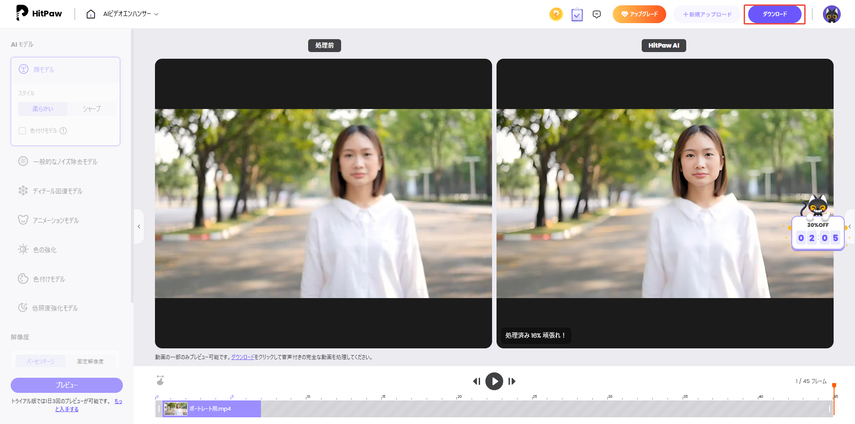This screenshot has width=855, height=424.
Task: Click the ダウンロード link under preview
Action: pyautogui.click(x=243, y=358)
